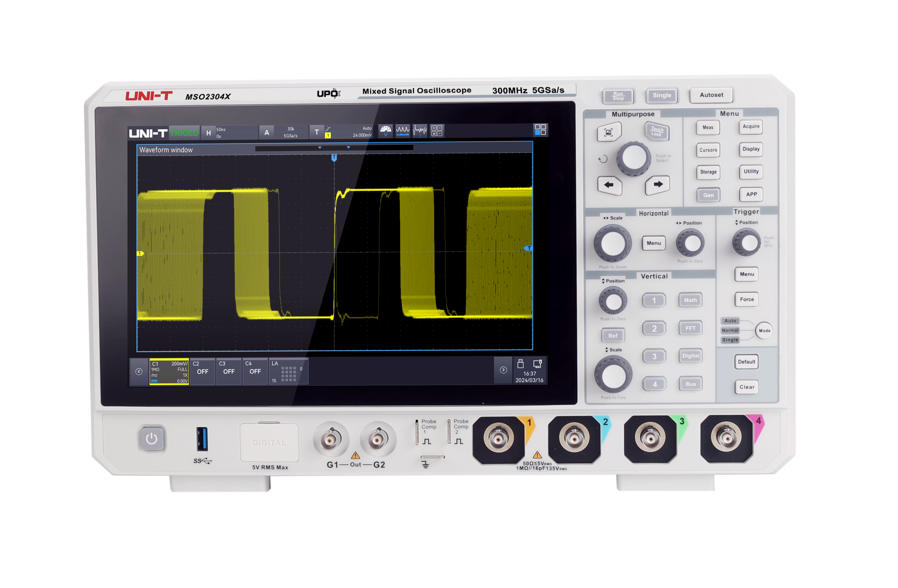The height and width of the screenshot is (588, 898).
Task: Open the window layout grid icon
Action: click(x=540, y=130)
